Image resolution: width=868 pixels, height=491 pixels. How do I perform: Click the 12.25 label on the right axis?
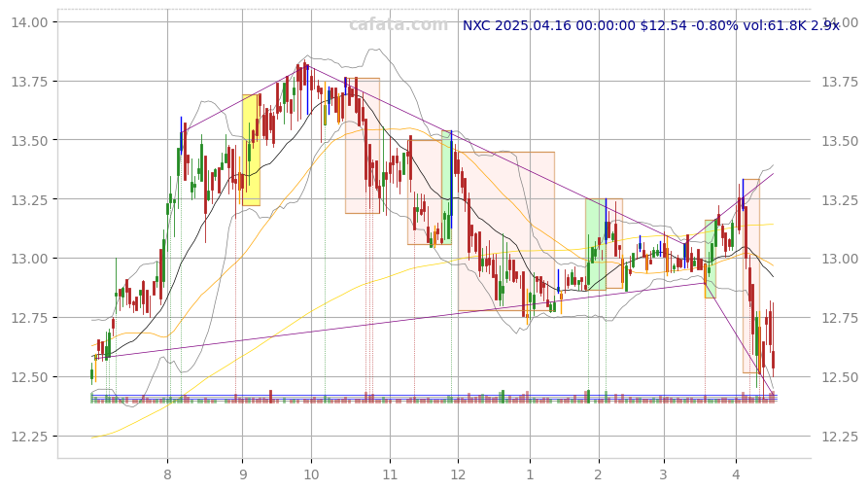click(840, 438)
